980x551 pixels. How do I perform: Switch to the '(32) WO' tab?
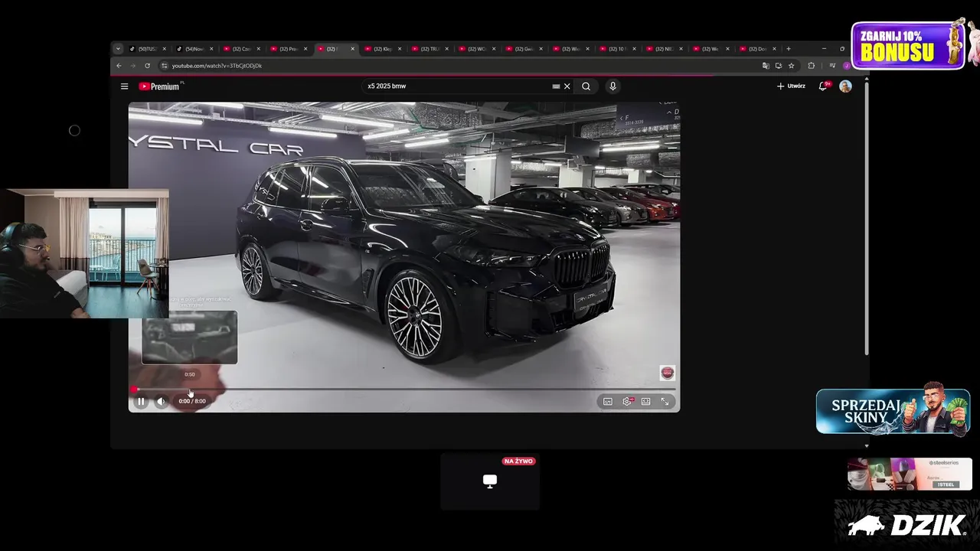pyautogui.click(x=476, y=49)
